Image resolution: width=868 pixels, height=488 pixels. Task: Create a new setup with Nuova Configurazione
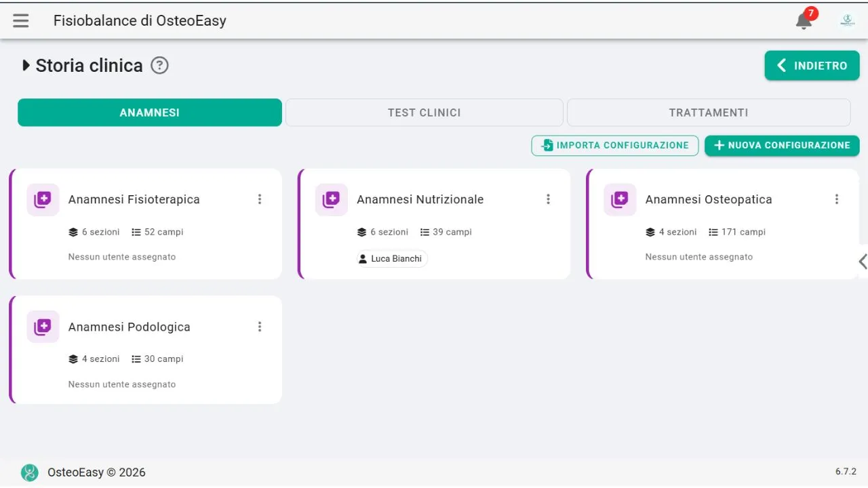click(782, 146)
